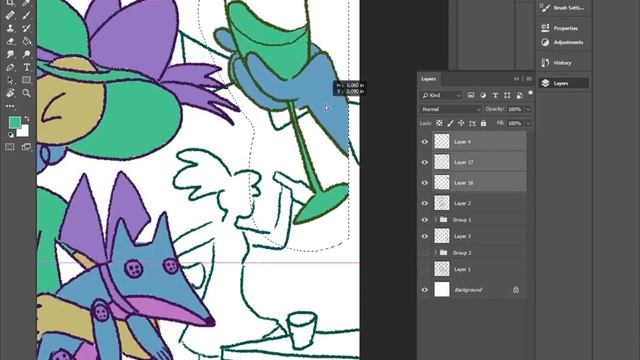The image size is (640, 360).
Task: Hide Layer 4
Action: point(424,142)
